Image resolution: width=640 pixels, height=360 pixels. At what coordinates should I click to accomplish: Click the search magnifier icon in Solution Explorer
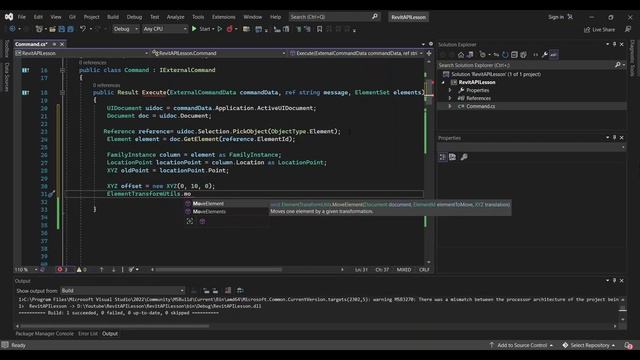618,65
